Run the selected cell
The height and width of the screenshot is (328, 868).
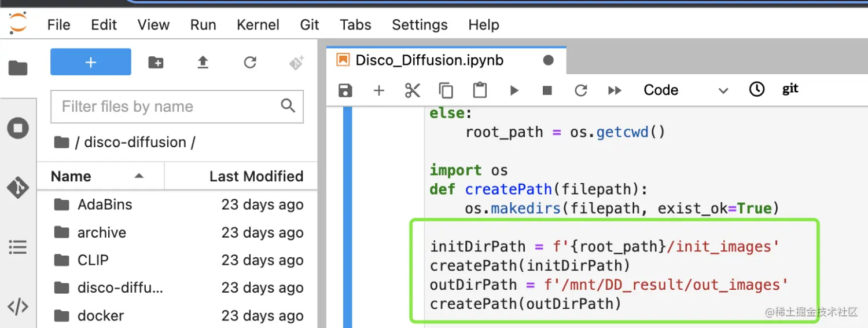tap(514, 90)
